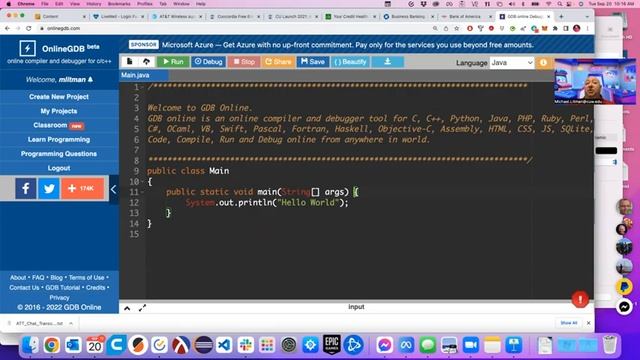Screen dimensions: 640x360
Task: Open GDB Tutorial footer link
Action: click(x=62, y=288)
